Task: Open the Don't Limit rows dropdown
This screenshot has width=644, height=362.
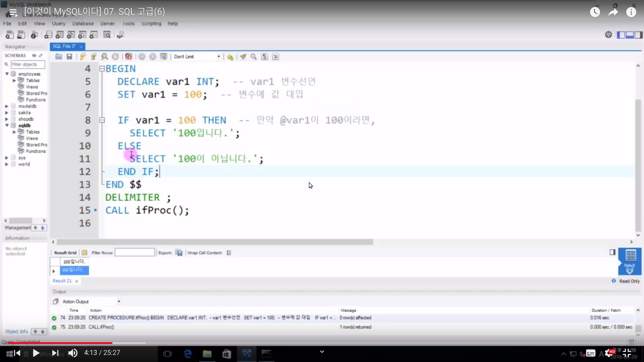Action: [x=197, y=57]
